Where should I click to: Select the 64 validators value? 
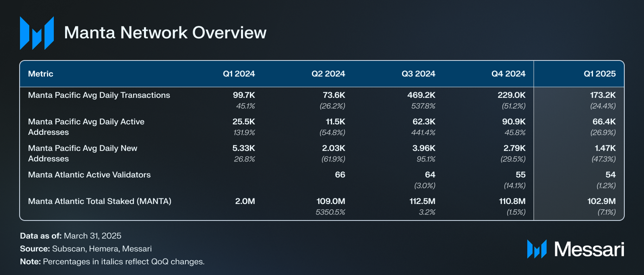[x=430, y=175]
